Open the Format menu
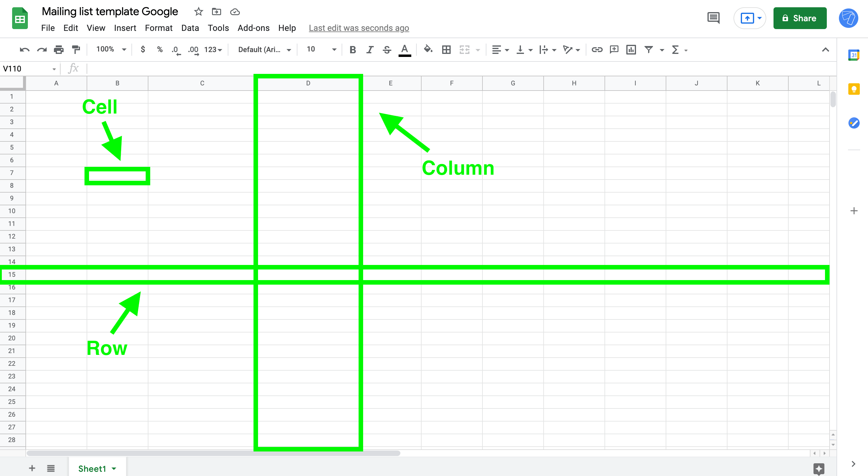This screenshot has height=476, width=868. point(158,27)
